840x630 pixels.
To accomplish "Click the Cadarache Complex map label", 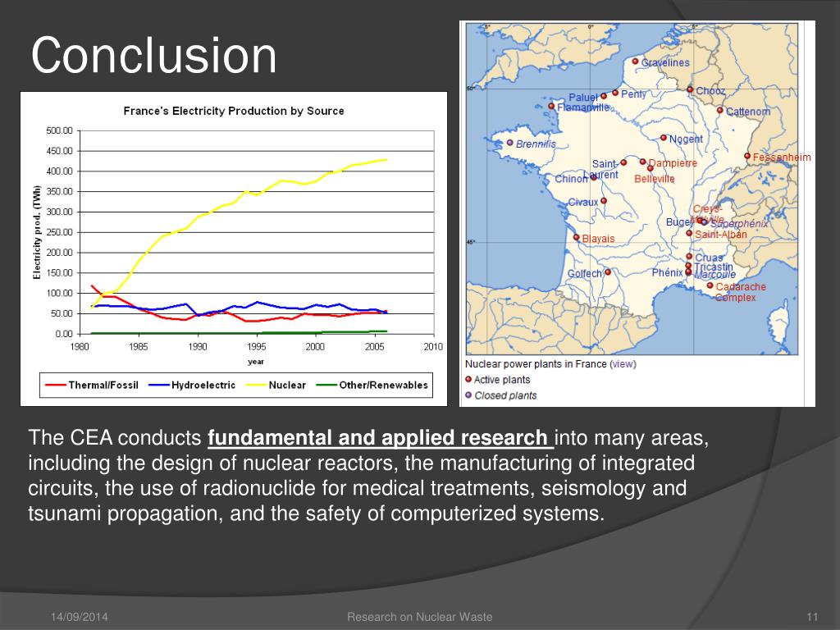I will 741,292.
